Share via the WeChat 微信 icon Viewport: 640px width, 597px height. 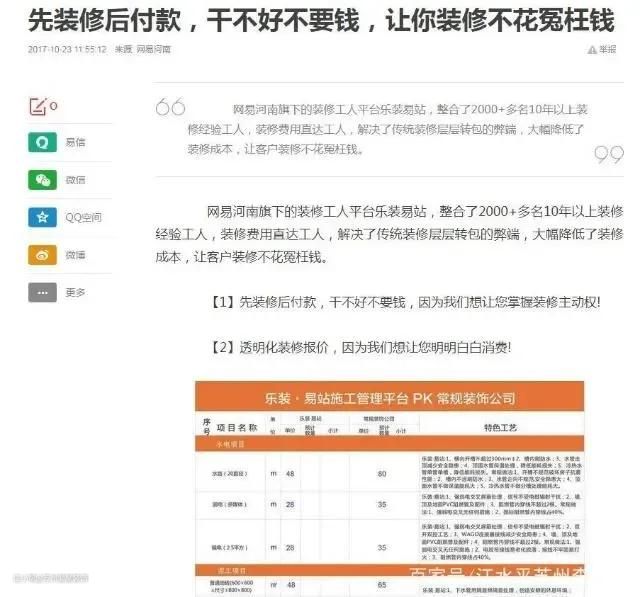(x=42, y=180)
